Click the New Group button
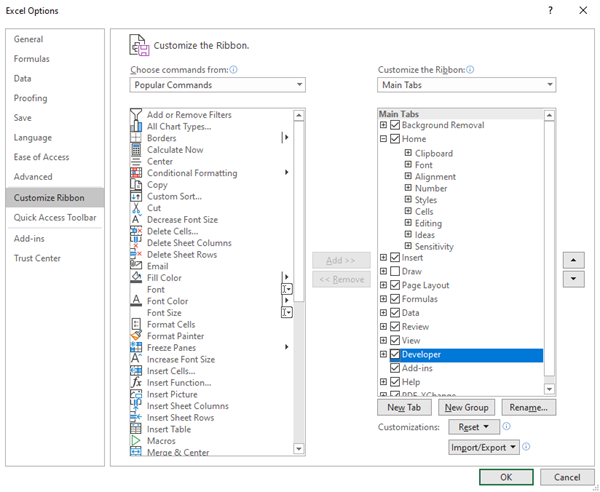The image size is (600, 492). point(466,407)
